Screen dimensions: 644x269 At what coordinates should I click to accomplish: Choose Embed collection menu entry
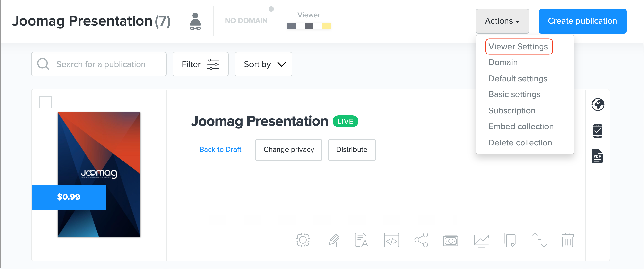(x=521, y=126)
